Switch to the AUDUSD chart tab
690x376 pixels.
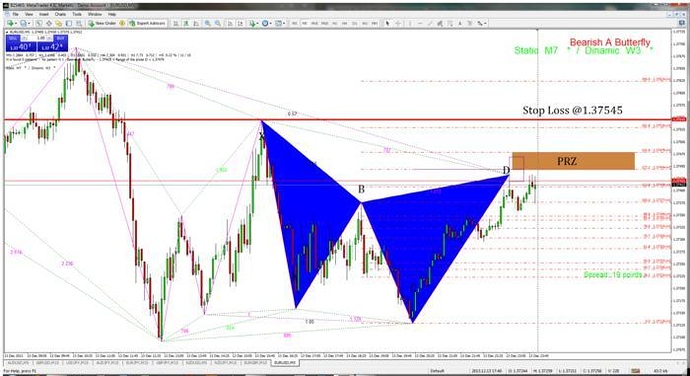18,363
